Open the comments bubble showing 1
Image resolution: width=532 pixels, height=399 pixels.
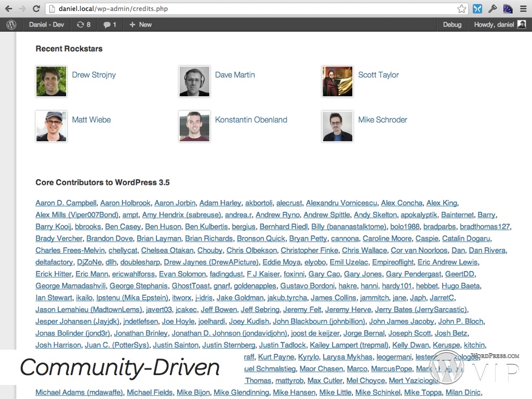coord(110,24)
